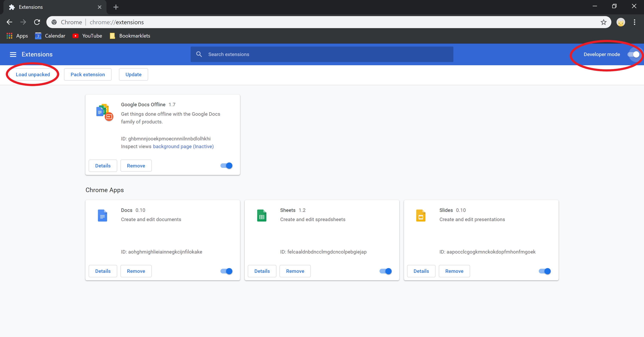Toggle off the Slides app
This screenshot has width=644, height=337.
click(x=545, y=271)
